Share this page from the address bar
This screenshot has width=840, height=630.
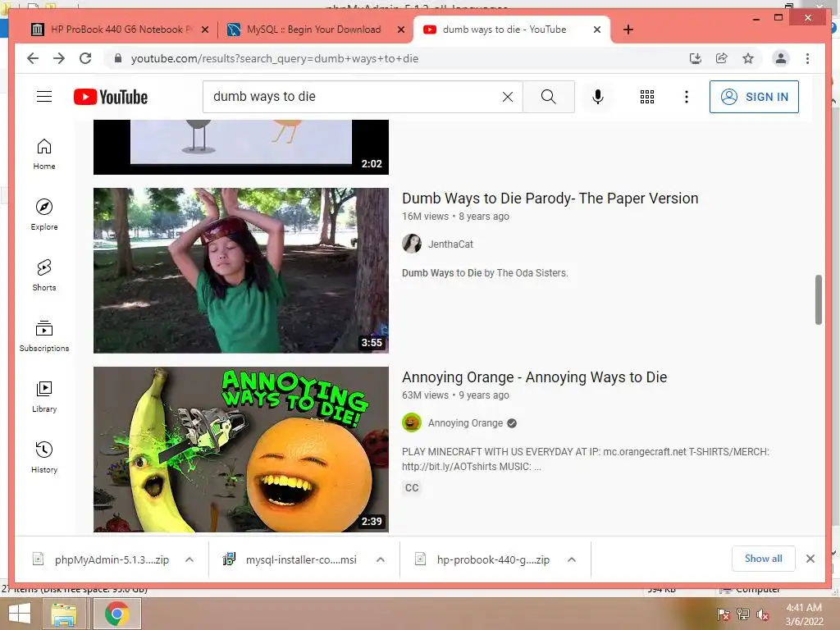pyautogui.click(x=722, y=58)
